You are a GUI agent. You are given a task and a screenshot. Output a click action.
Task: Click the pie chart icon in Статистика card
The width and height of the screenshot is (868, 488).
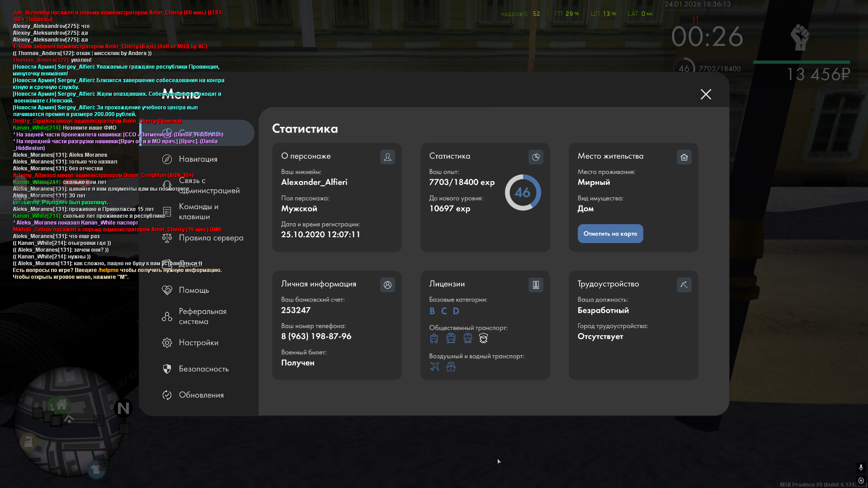[536, 157]
